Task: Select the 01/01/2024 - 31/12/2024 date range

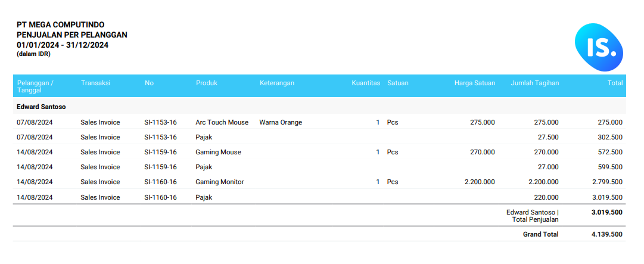Action: pyautogui.click(x=63, y=45)
